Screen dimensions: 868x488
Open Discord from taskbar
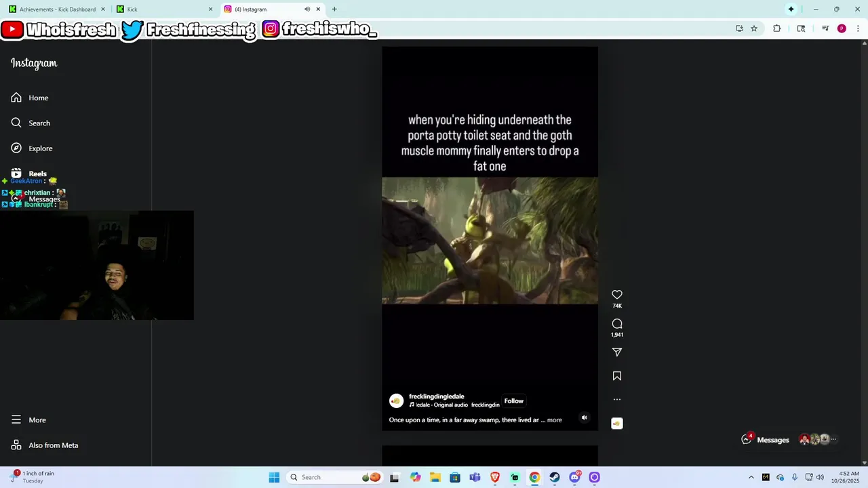coord(575,477)
